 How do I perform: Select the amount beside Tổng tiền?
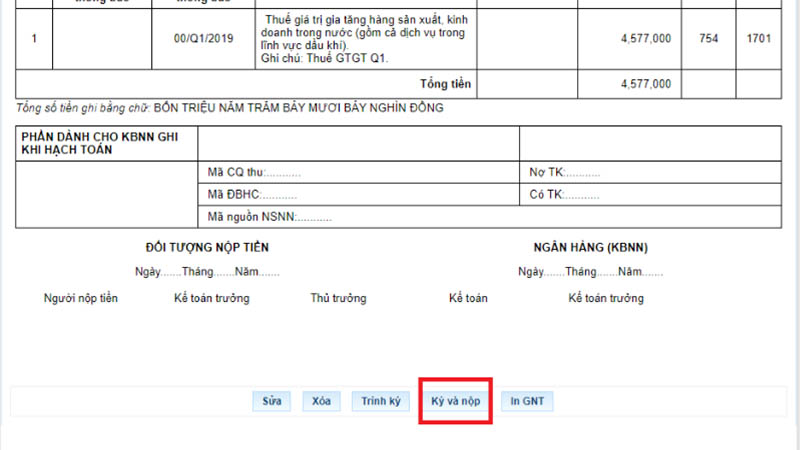coord(645,83)
